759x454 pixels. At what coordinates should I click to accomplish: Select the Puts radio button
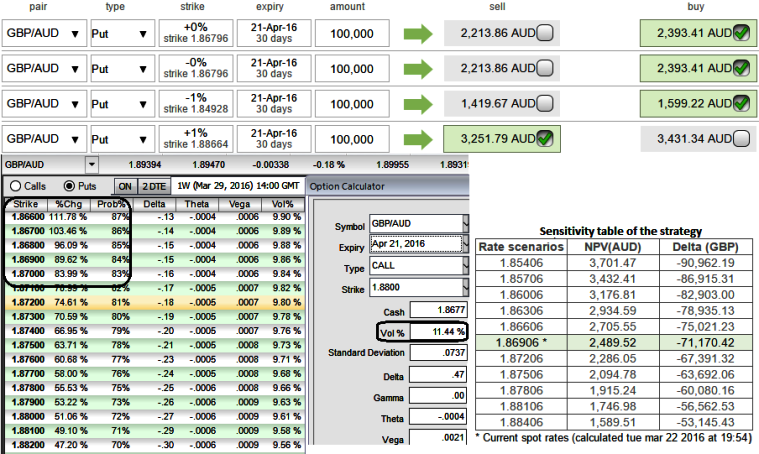pos(68,186)
